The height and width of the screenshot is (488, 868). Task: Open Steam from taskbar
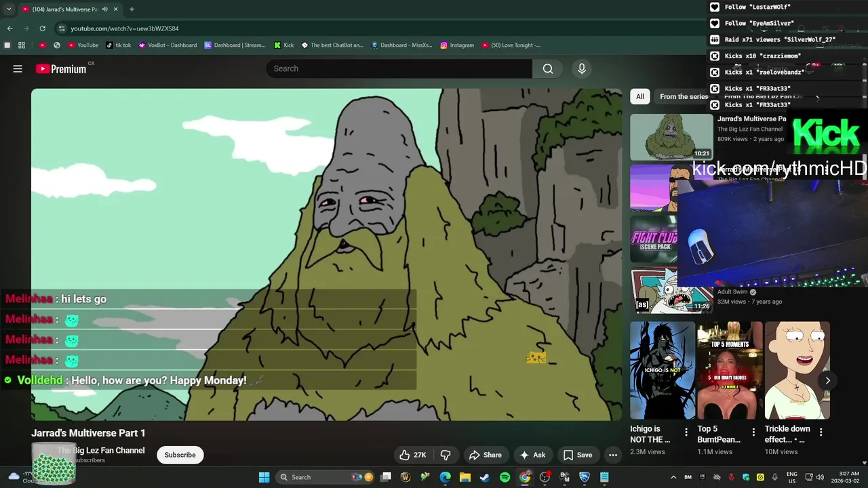[x=485, y=477]
